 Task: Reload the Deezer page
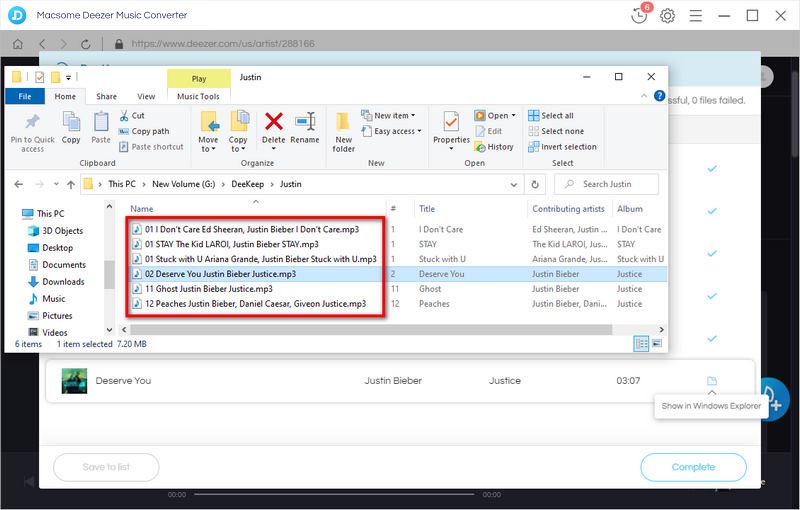86,44
